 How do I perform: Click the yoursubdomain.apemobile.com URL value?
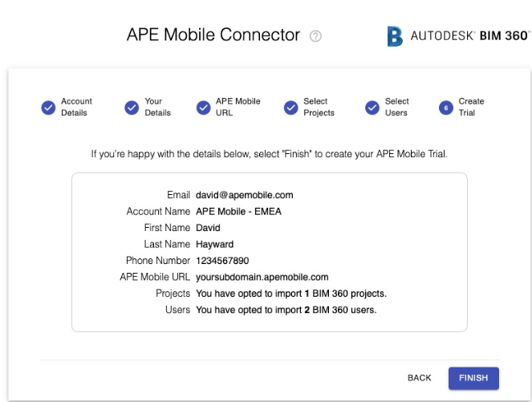point(262,277)
